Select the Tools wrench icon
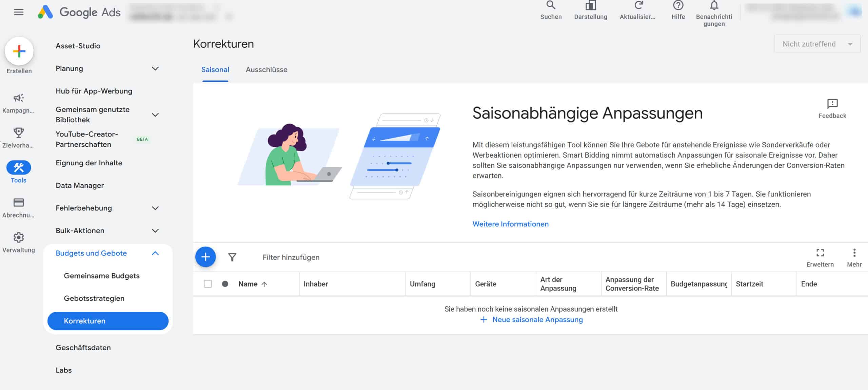868x390 pixels. [19, 167]
